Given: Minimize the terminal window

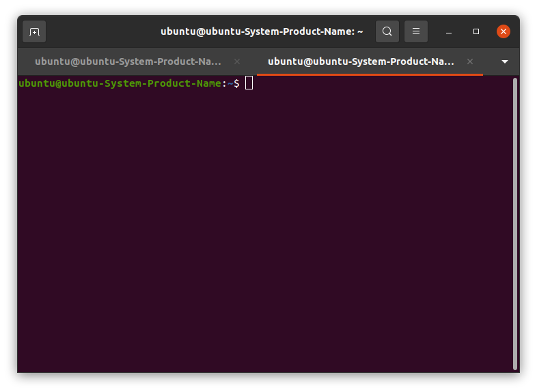Looking at the screenshot, I should click(449, 32).
